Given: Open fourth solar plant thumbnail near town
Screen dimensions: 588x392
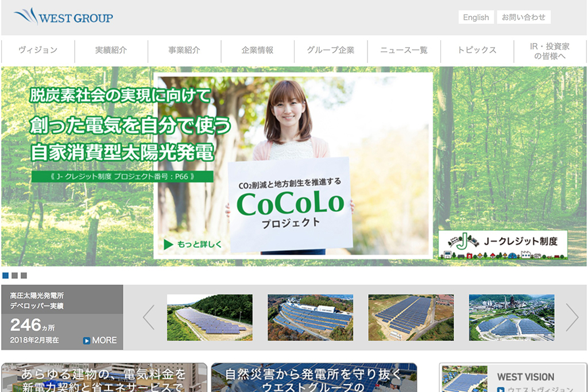Looking at the screenshot, I should coord(512,317).
